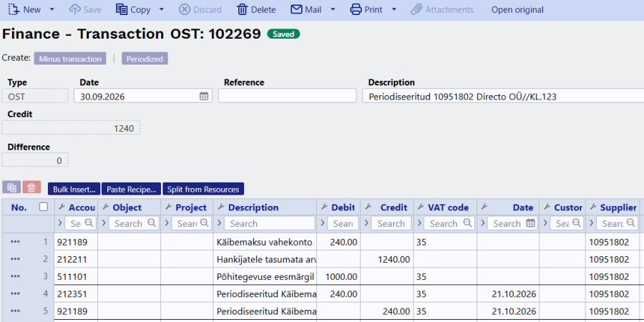Click the Credit column search field

391,223
